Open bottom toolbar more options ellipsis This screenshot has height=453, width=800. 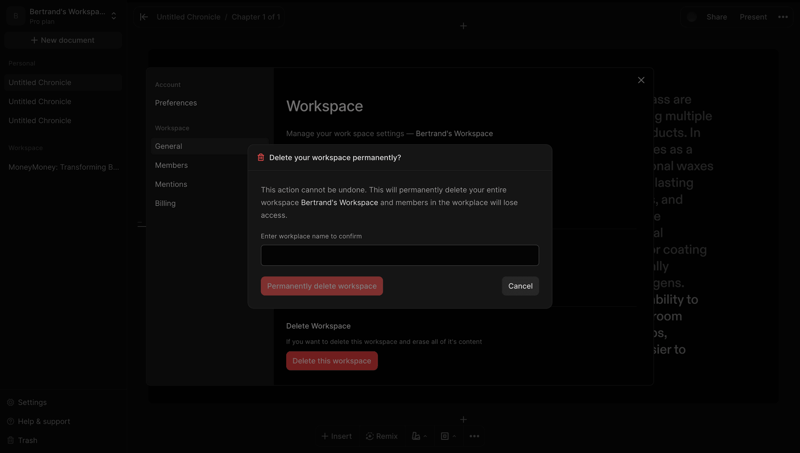pyautogui.click(x=474, y=436)
